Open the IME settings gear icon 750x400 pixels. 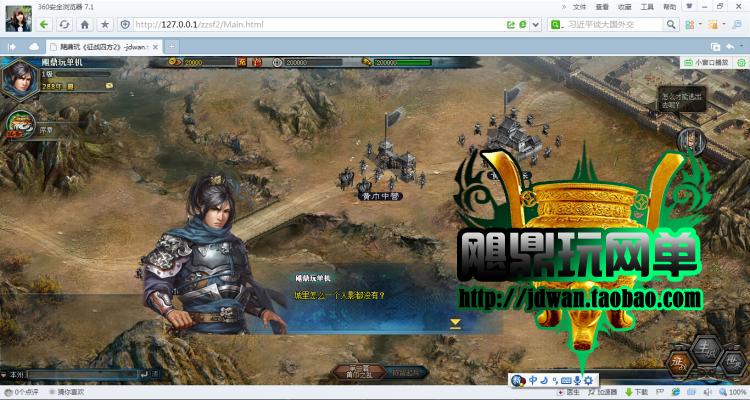click(x=590, y=381)
